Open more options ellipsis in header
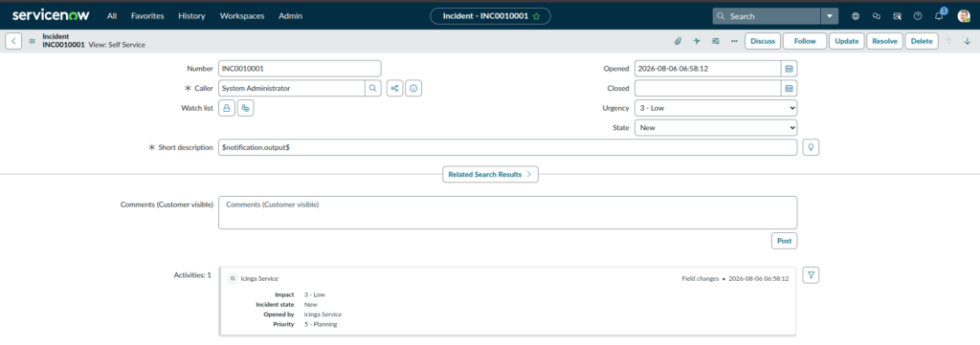The height and width of the screenshot is (345, 980). (x=734, y=41)
